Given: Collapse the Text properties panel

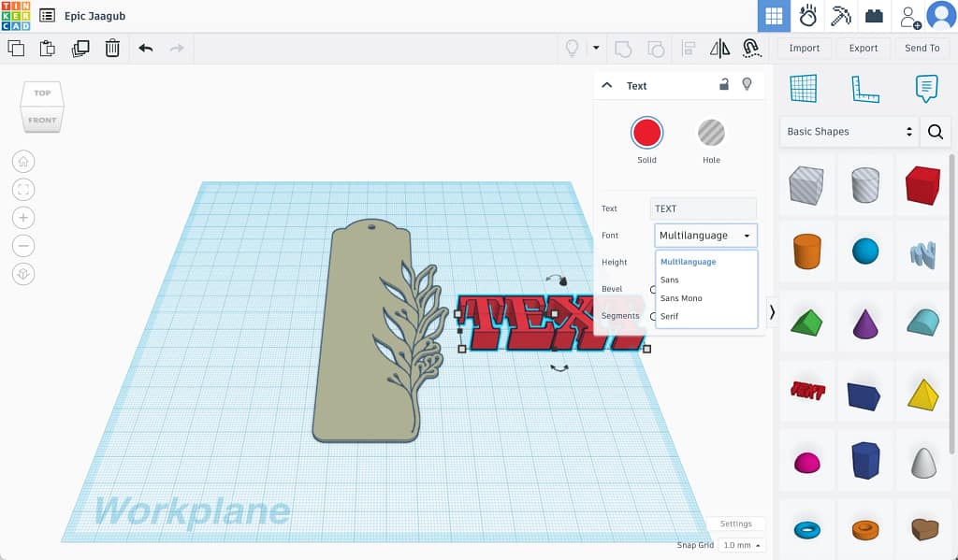Looking at the screenshot, I should click(607, 85).
